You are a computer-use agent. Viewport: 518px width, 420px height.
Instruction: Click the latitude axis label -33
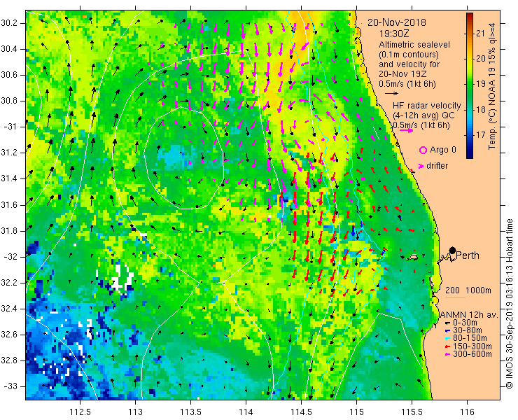[9, 386]
